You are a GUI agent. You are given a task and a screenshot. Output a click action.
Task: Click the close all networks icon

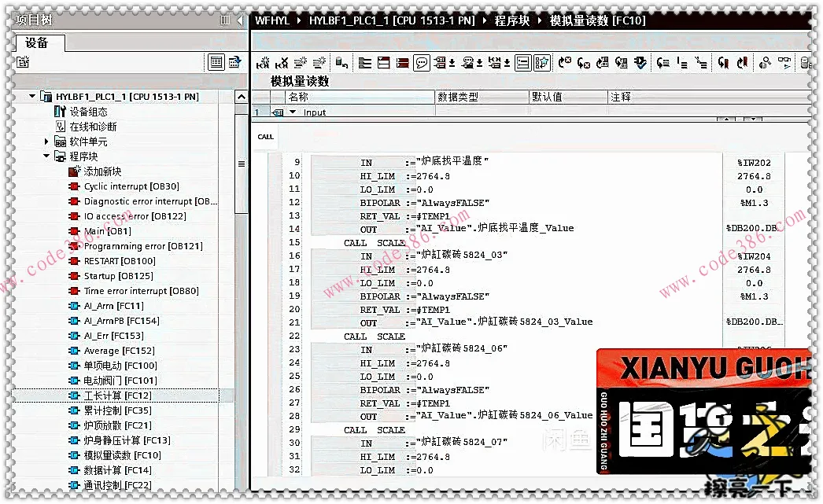point(384,63)
